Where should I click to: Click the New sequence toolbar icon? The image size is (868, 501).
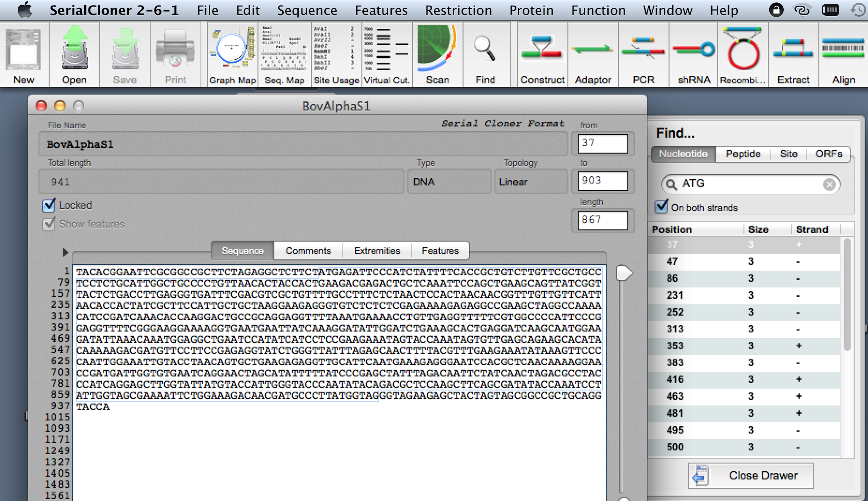click(23, 55)
